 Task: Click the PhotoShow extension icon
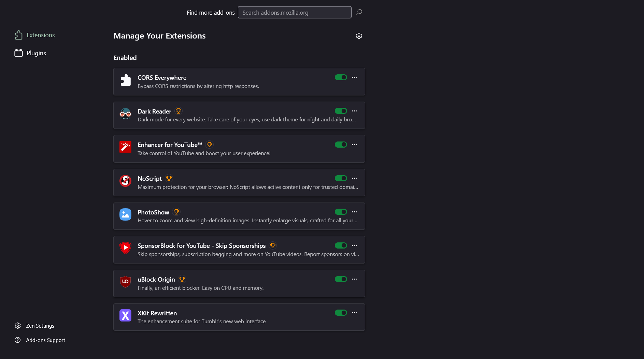[125, 215]
